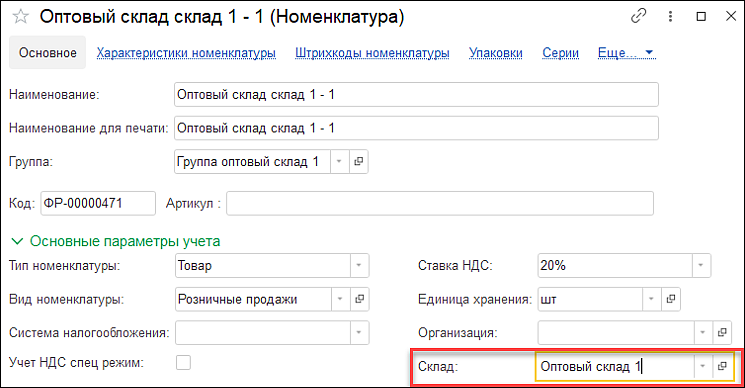Click the Ставка НДС label
The width and height of the screenshot is (745, 388).
(455, 265)
